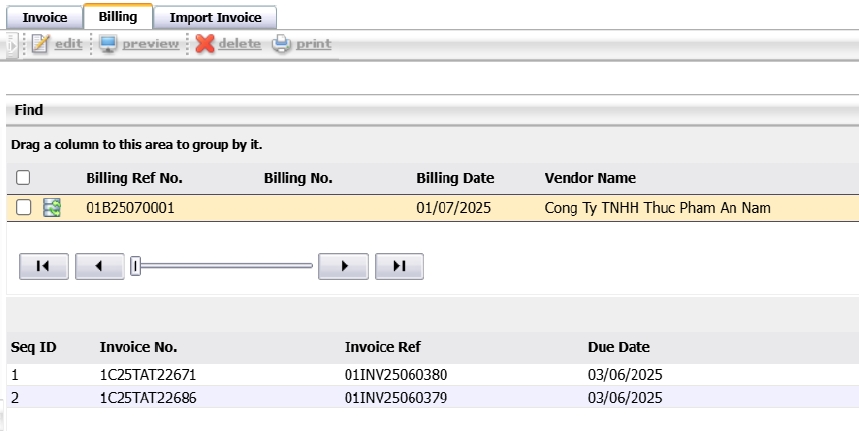The image size is (859, 431).
Task: Open the Import Invoice tab
Action: point(215,18)
